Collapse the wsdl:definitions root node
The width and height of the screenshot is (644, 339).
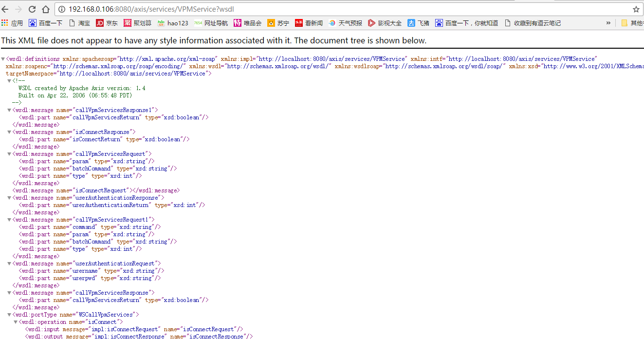pyautogui.click(x=3, y=59)
